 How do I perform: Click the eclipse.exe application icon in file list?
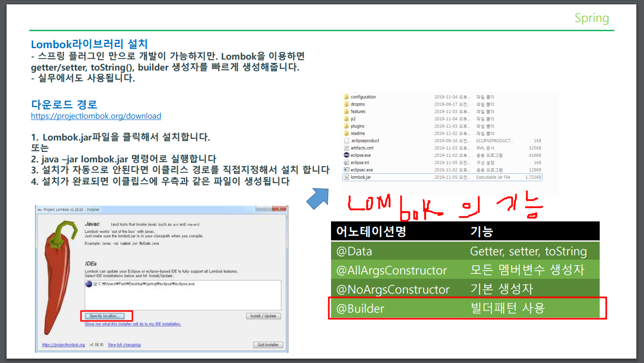point(346,155)
